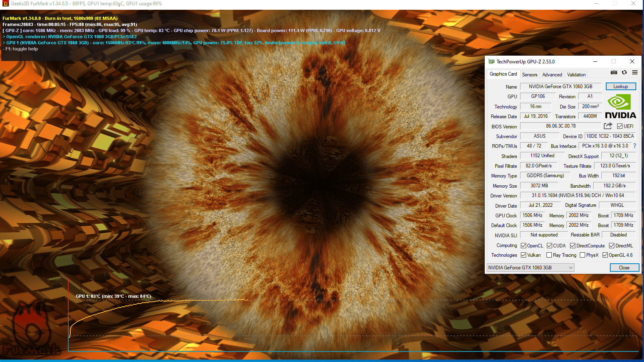Take a screenshot with GPU-Z camera icon
The image size is (644, 362).
point(614,73)
